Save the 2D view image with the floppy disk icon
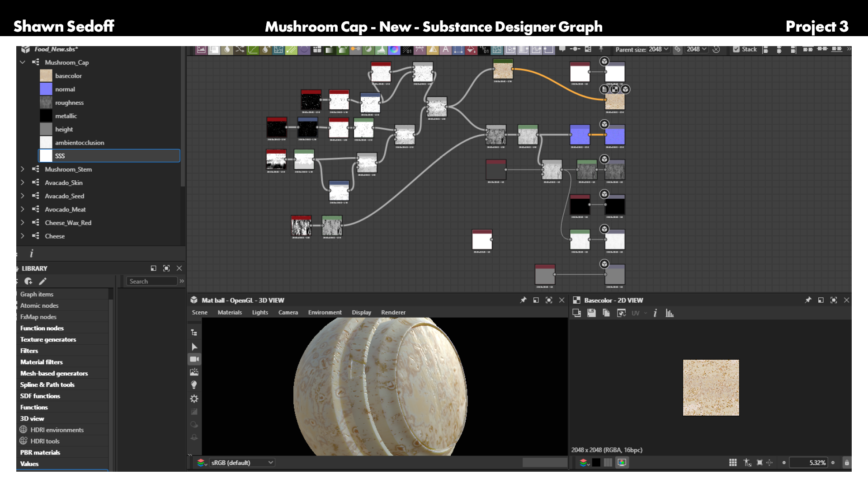868x488 pixels. click(x=591, y=313)
